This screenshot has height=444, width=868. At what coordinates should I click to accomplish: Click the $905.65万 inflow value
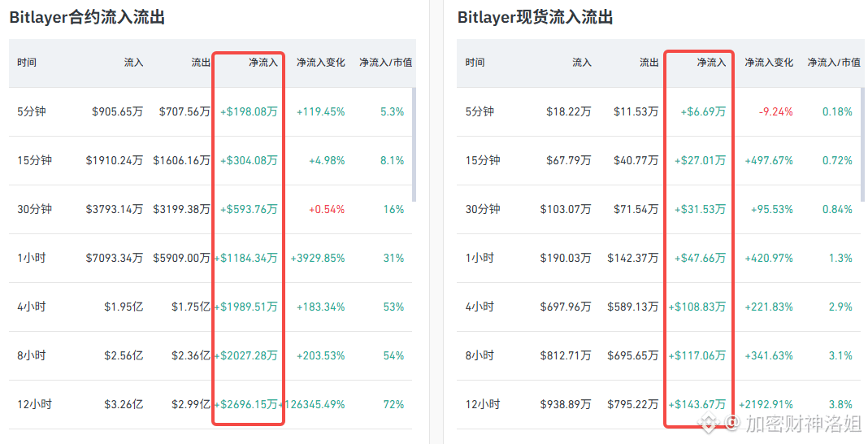pyautogui.click(x=117, y=112)
